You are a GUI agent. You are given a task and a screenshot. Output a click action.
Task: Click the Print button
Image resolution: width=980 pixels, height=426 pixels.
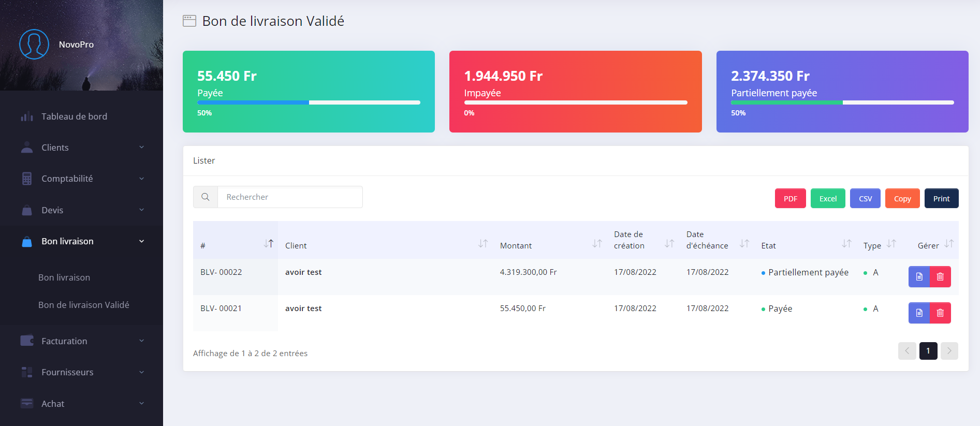click(x=941, y=199)
